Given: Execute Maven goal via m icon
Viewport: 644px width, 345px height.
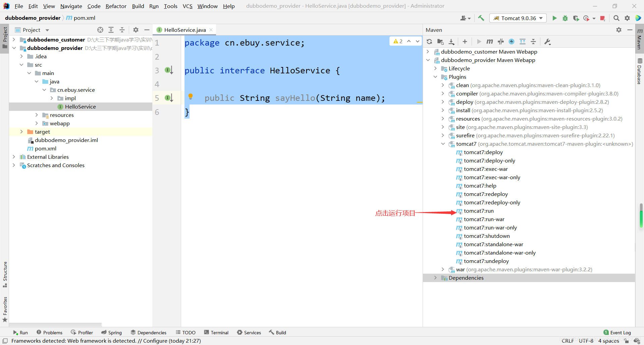Looking at the screenshot, I should [x=490, y=42].
